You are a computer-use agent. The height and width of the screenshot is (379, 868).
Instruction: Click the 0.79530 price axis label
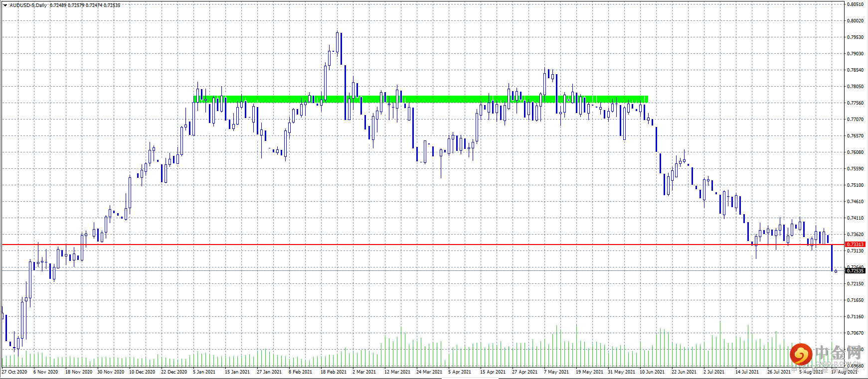(856, 37)
